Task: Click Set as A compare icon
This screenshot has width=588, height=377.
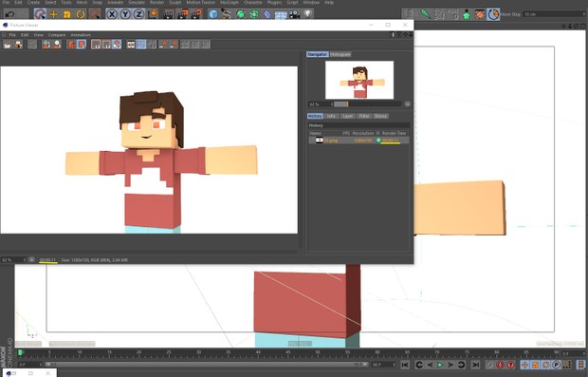Action: pos(163,45)
